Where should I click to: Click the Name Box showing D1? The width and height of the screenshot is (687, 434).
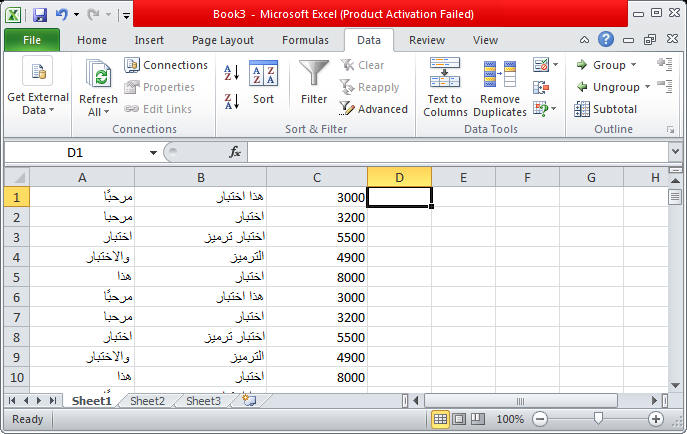tap(75, 152)
